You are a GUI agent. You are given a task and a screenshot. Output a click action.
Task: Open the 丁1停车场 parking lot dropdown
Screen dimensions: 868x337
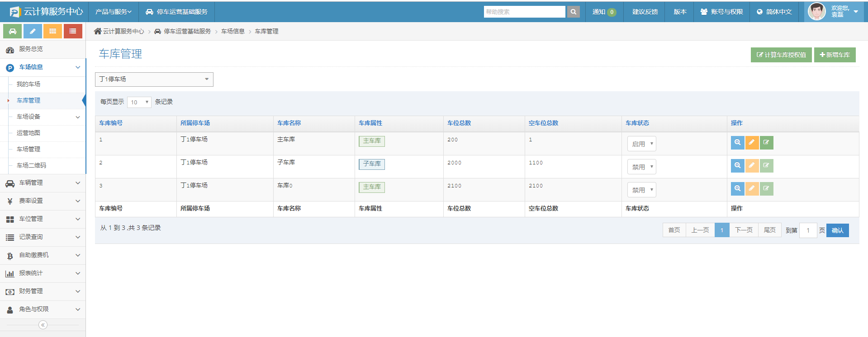pyautogui.click(x=154, y=80)
